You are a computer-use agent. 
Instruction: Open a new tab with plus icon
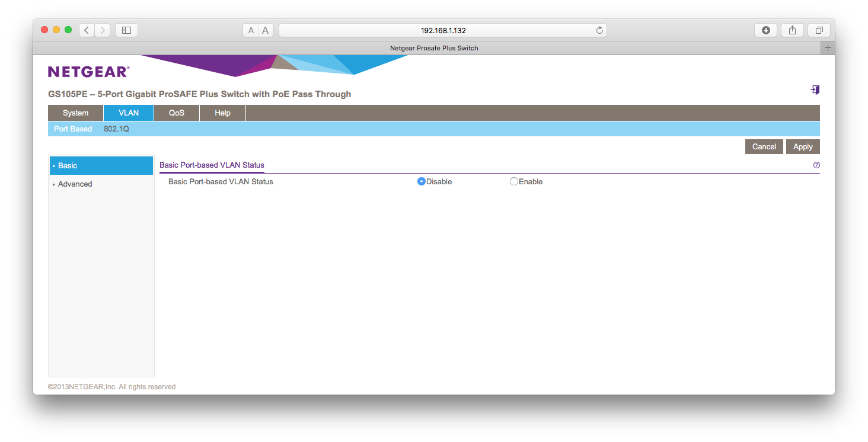click(828, 48)
